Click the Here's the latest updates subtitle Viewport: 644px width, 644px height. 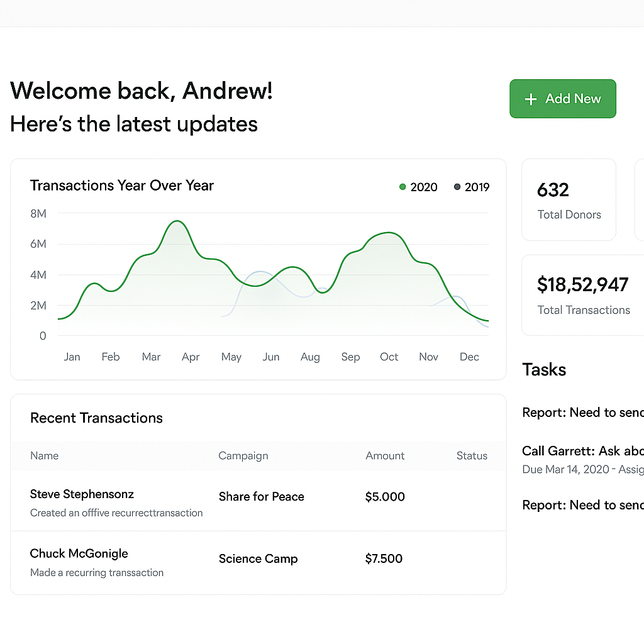tap(134, 125)
